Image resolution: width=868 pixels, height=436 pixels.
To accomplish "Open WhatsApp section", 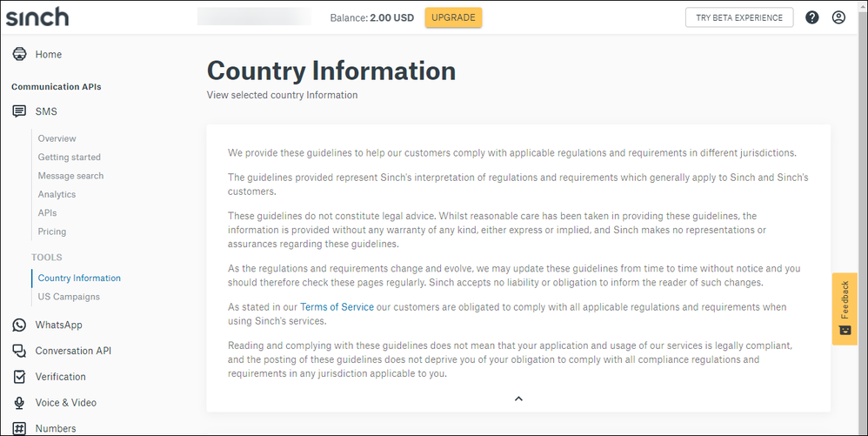I will coord(58,325).
